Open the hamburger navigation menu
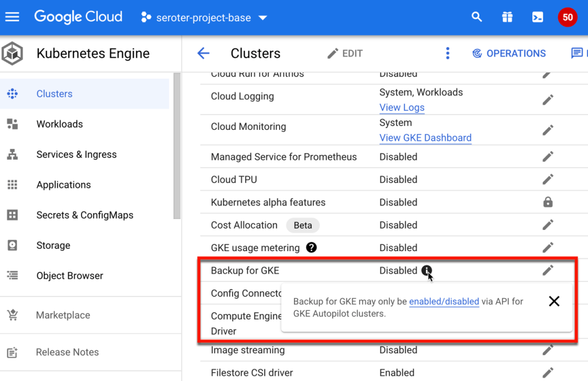Screen dimensions: 588x381 point(12,17)
